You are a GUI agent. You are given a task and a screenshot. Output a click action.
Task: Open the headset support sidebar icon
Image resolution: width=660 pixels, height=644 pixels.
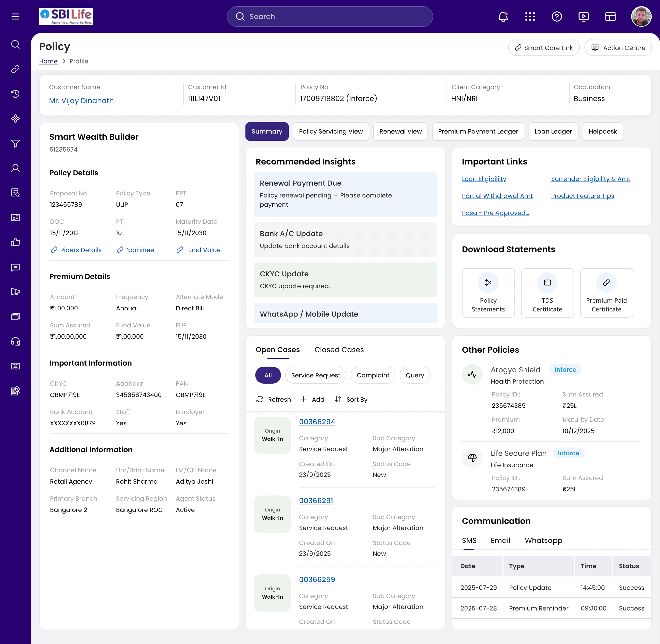click(x=15, y=342)
